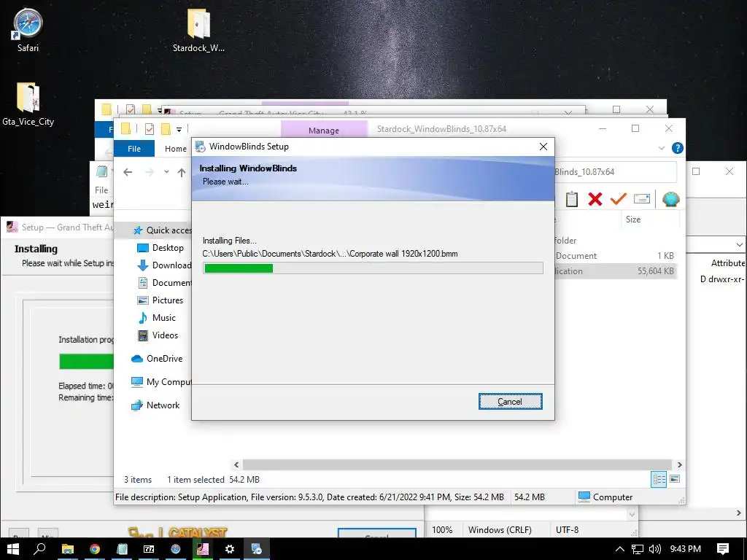Viewport: 747px width, 560px height.
Task: Select Music in navigation pane
Action: click(x=157, y=318)
